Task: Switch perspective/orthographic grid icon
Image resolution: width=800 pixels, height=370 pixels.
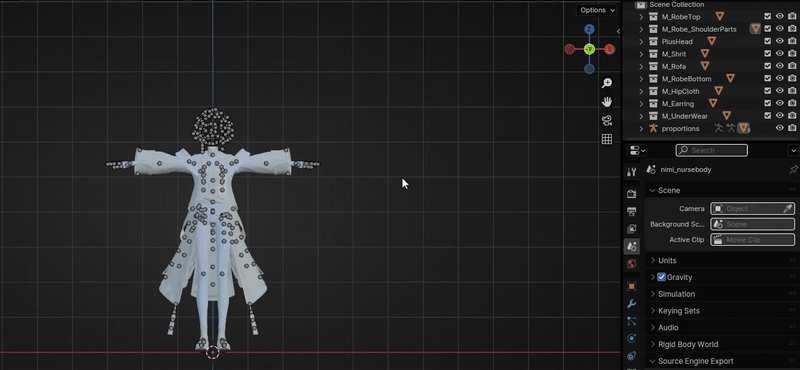Action: click(x=607, y=139)
